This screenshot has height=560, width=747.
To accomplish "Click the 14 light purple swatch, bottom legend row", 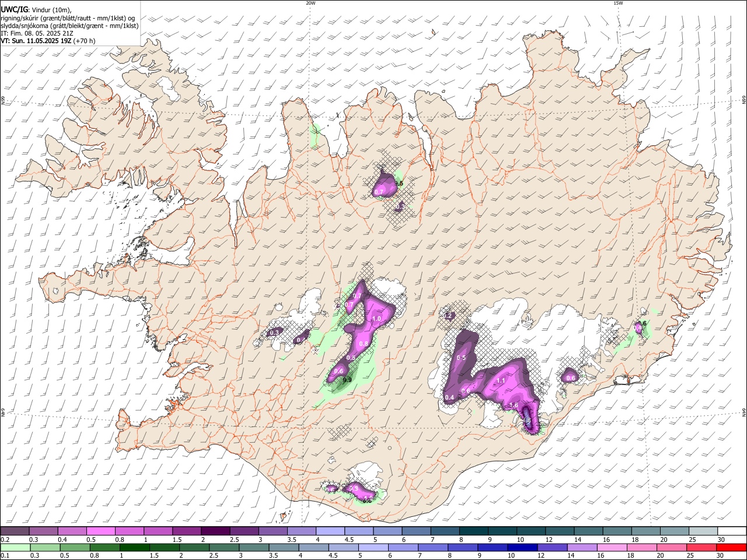I will 581,547.
